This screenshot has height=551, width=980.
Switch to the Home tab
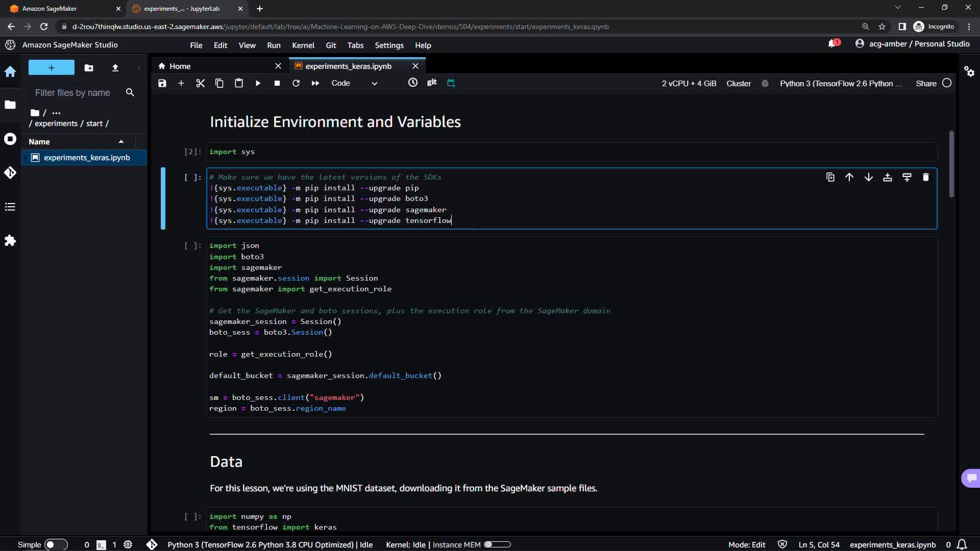click(x=180, y=66)
